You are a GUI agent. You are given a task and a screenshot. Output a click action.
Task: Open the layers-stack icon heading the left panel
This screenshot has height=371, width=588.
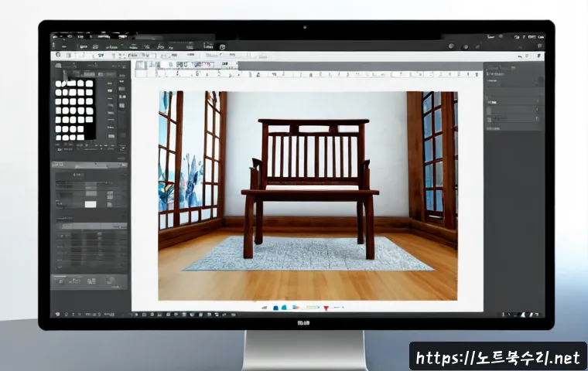coord(59,66)
